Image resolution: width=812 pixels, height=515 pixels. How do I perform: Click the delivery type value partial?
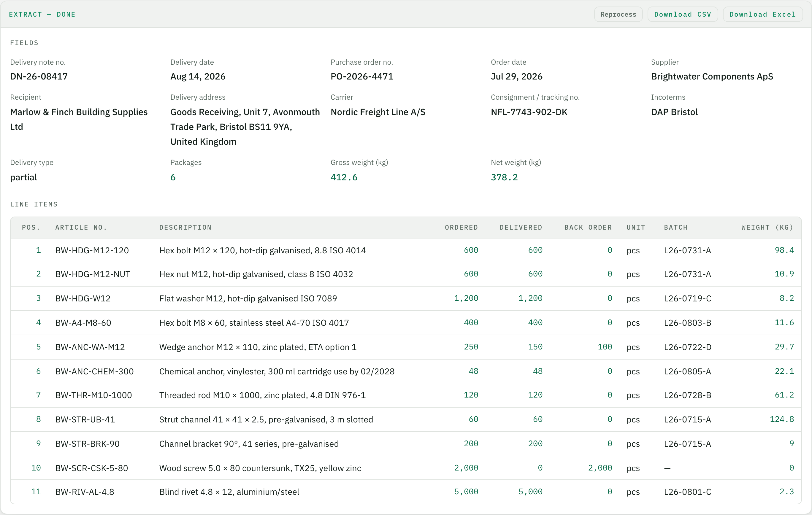coord(24,177)
